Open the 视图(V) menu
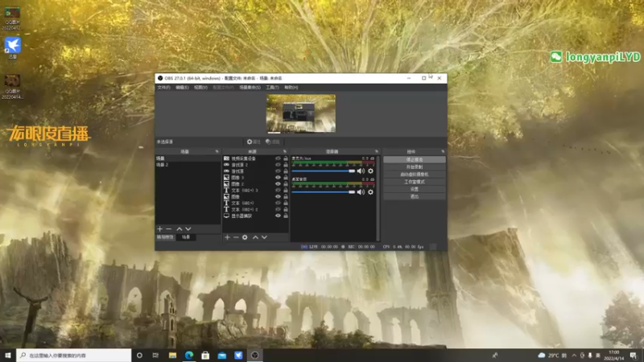This screenshot has width=644, height=362. (x=200, y=88)
